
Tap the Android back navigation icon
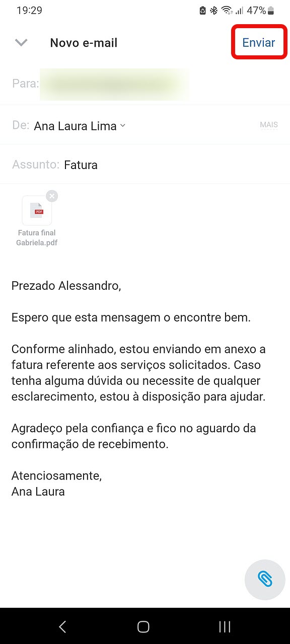(x=63, y=626)
